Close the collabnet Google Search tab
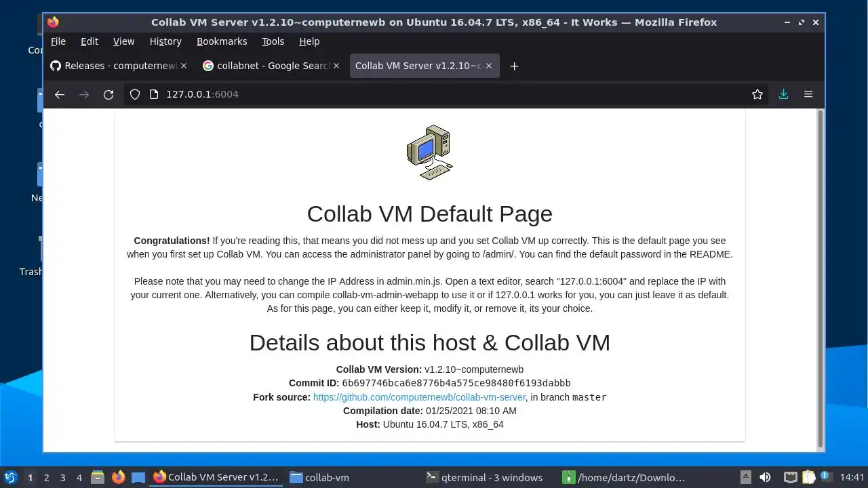868x488 pixels. click(x=336, y=66)
